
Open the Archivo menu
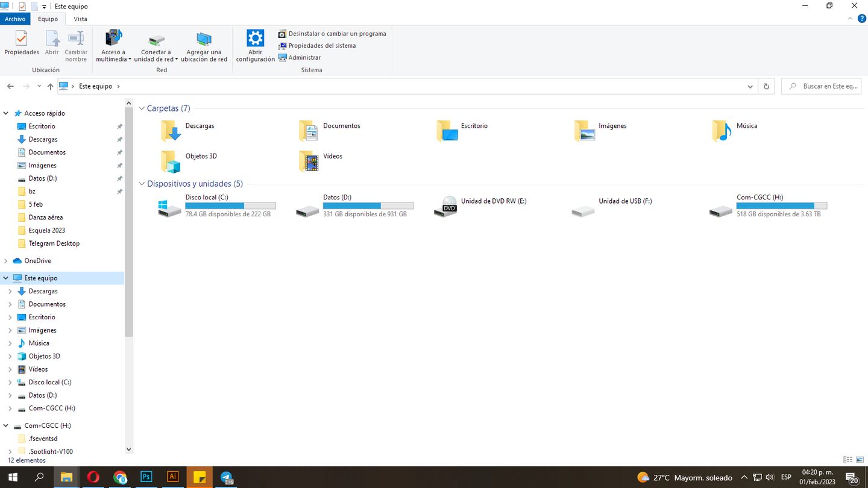(15, 19)
